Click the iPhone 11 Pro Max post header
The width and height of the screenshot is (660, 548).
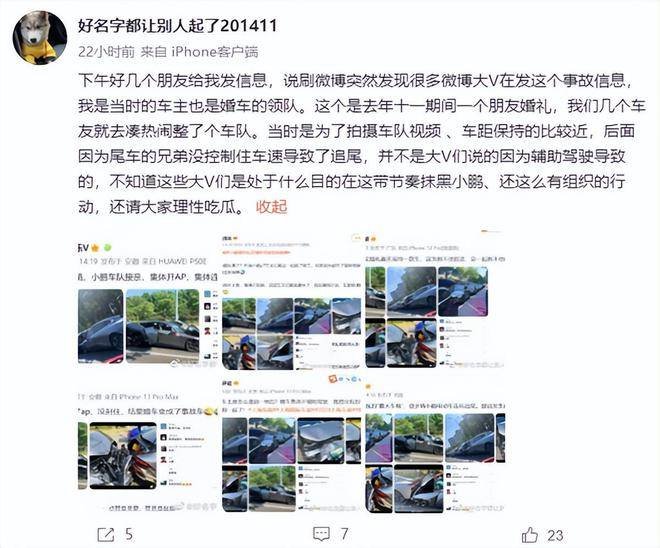pyautogui.click(x=129, y=397)
